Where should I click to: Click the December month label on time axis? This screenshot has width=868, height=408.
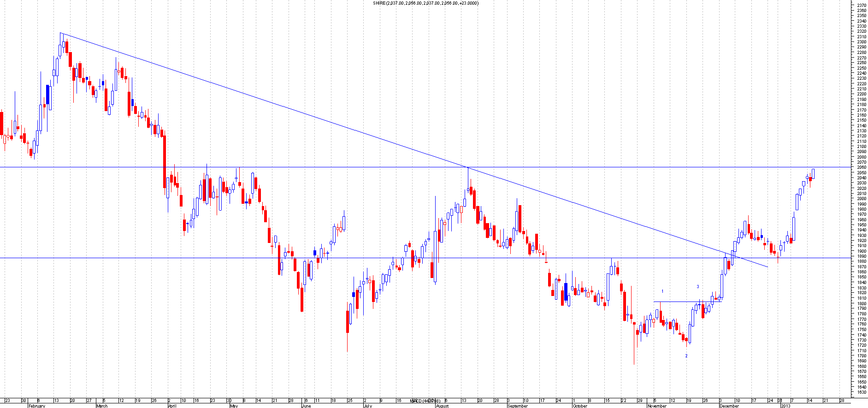[729, 406]
